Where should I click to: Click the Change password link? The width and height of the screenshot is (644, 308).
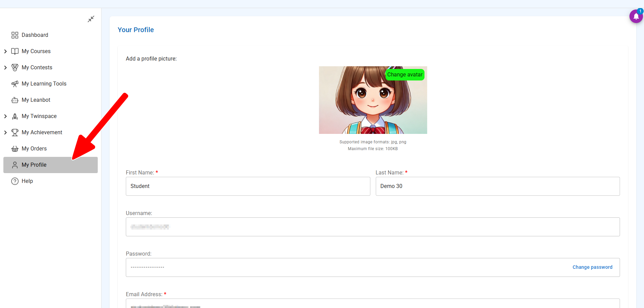pos(592,267)
